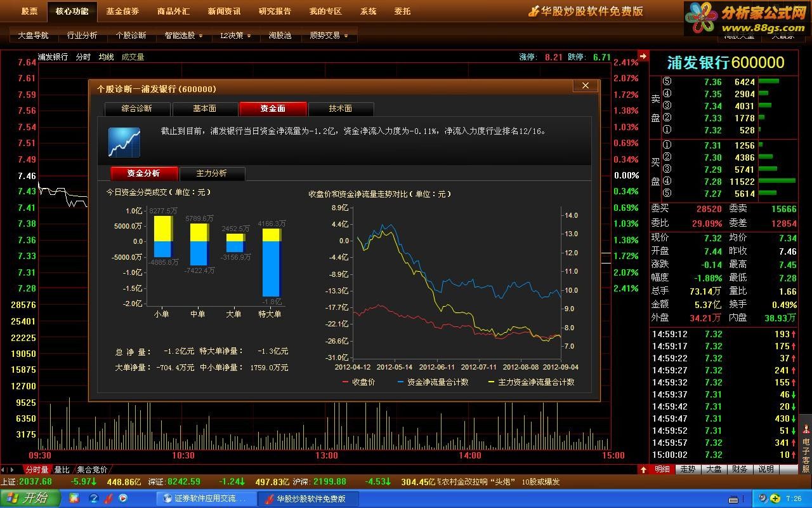Screen dimensions: 812x508
Task: Expand the 智能选股 dropdown
Action: click(x=183, y=36)
